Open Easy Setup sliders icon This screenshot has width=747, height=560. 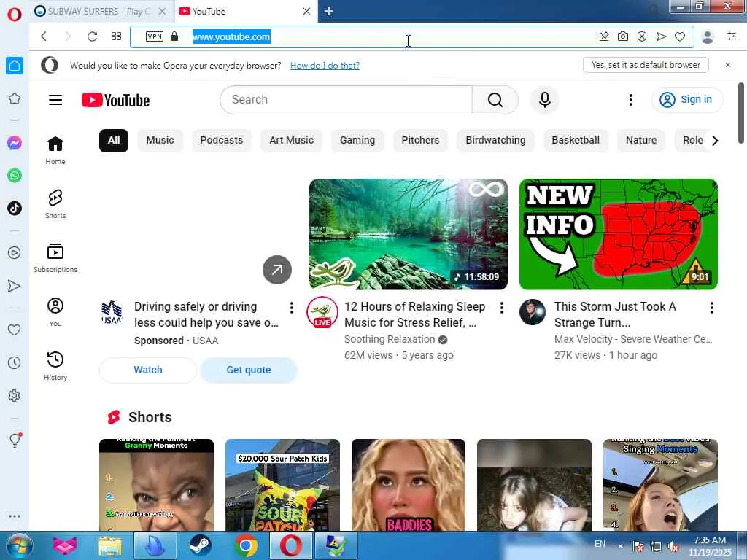pyautogui.click(x=732, y=36)
